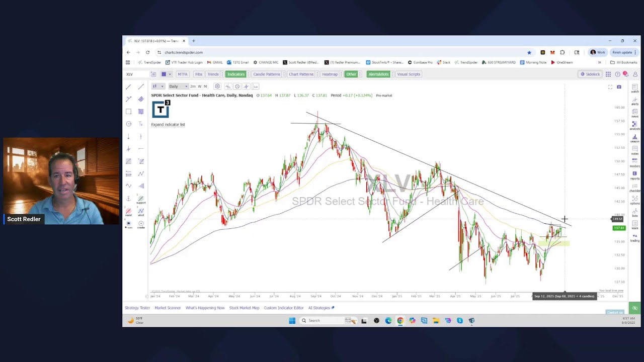Toggle the Other button
The width and height of the screenshot is (644, 362).
click(x=351, y=74)
